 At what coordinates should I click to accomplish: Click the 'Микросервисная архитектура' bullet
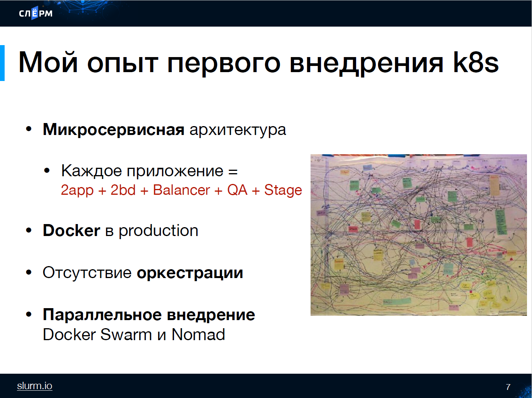pos(164,130)
